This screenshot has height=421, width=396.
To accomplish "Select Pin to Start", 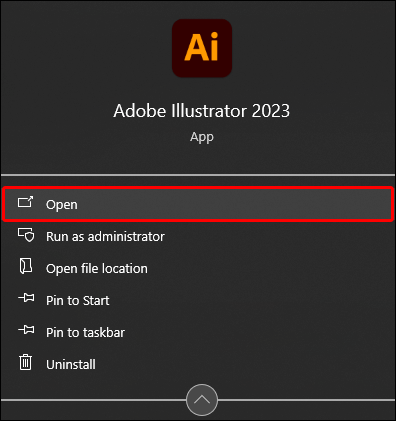I will [x=198, y=300].
